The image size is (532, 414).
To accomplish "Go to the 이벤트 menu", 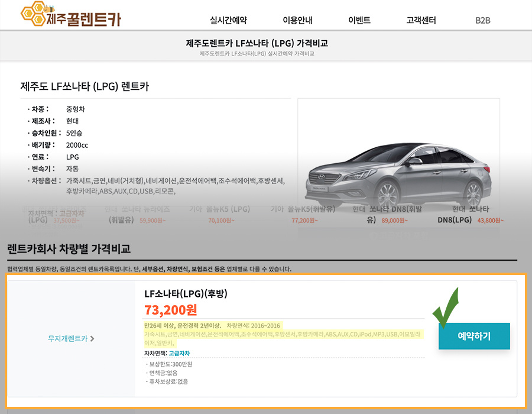I will [x=359, y=20].
